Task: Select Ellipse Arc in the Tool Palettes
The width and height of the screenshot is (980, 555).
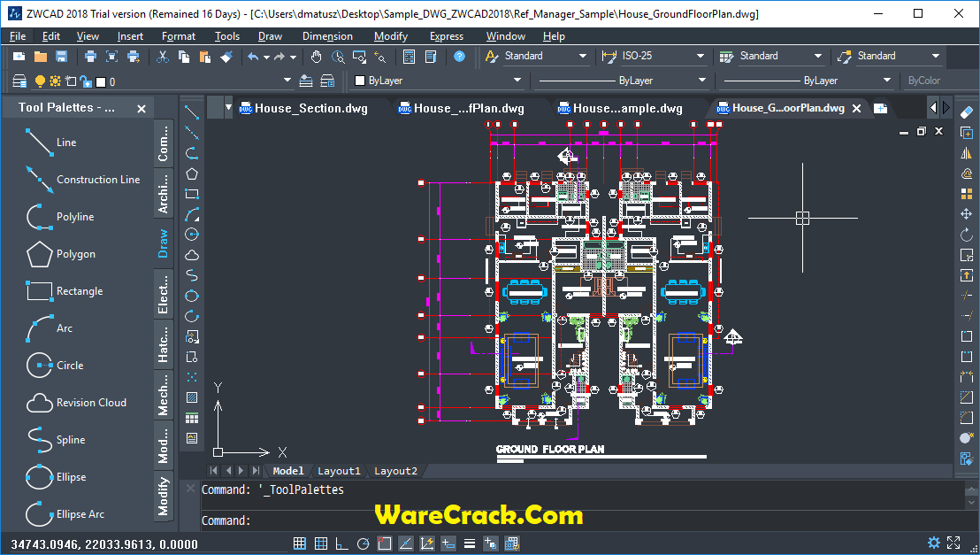Action: 65,514
